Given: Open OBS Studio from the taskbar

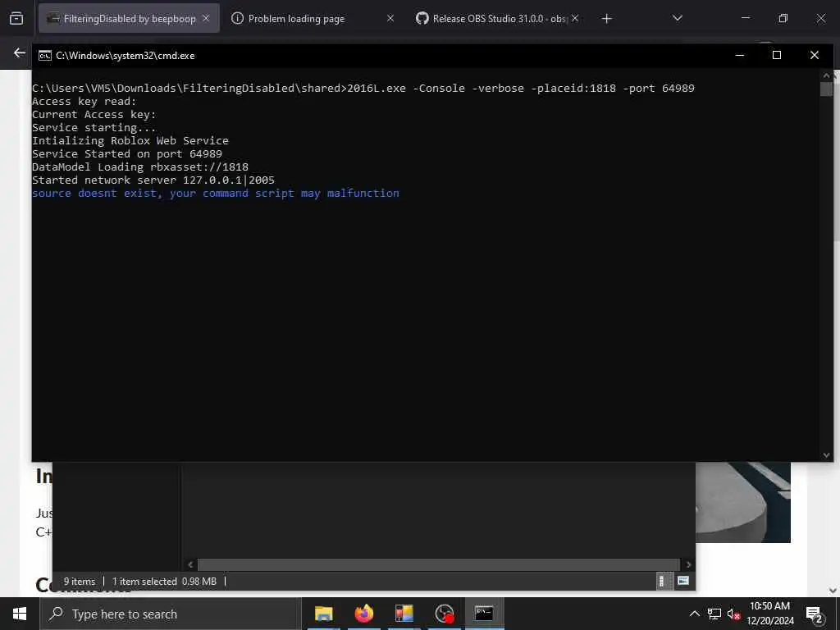Looking at the screenshot, I should point(445,614).
